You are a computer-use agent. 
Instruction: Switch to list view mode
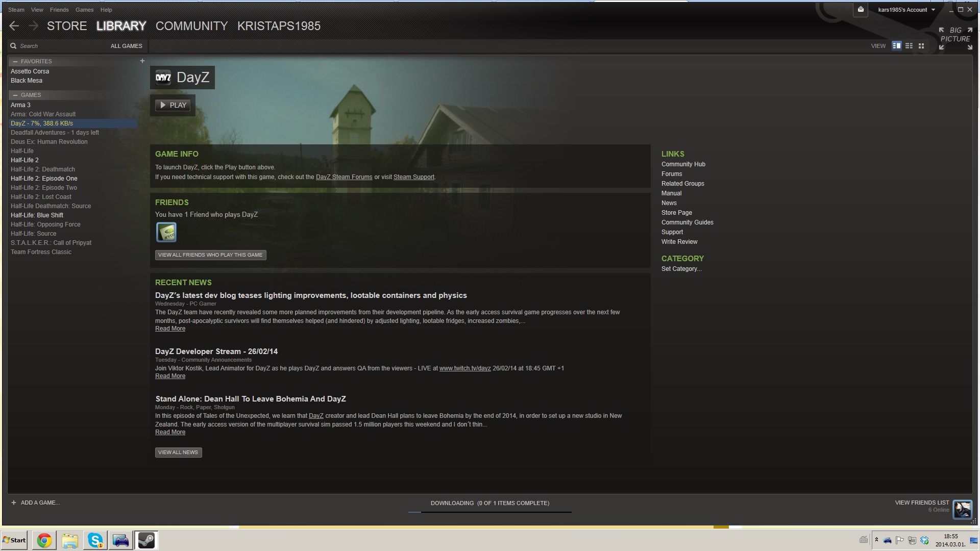click(909, 46)
